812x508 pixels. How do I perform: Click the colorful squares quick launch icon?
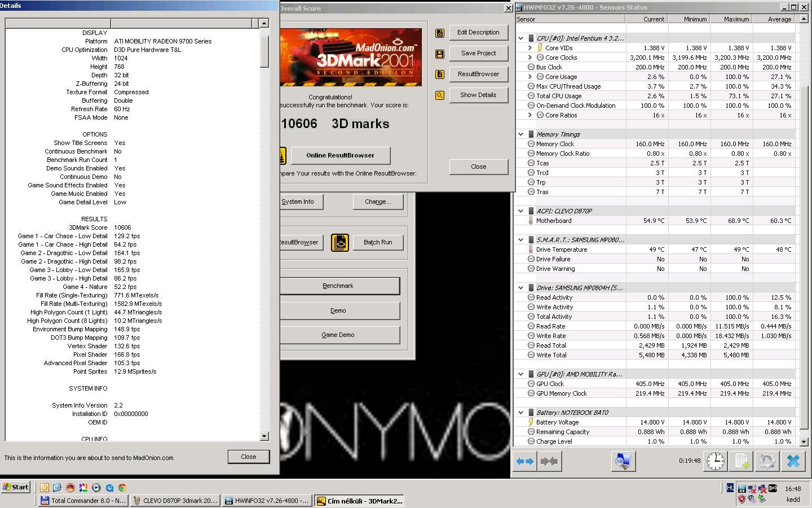[x=83, y=488]
